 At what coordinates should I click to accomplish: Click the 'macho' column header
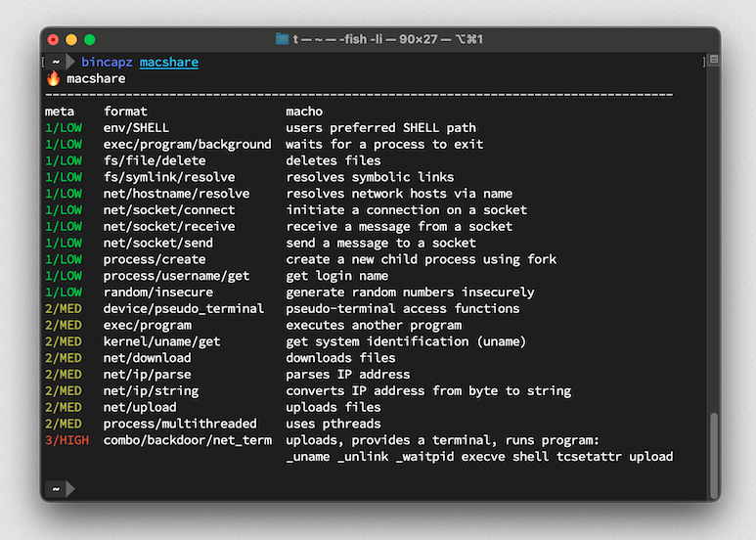click(x=304, y=112)
